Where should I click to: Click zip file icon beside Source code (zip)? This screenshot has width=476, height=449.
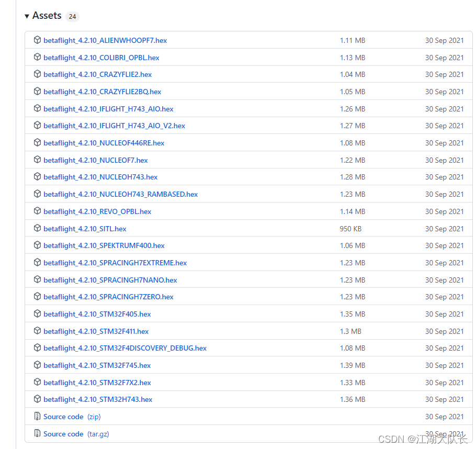[37, 416]
